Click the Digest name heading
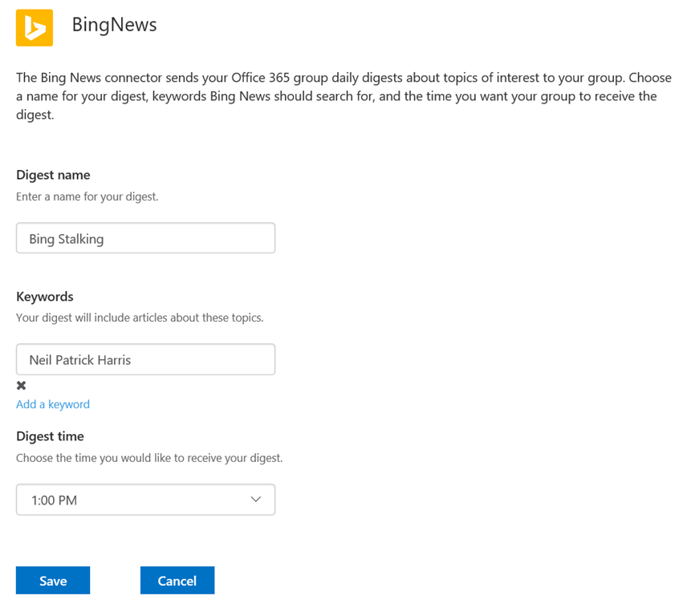Screen dimensions: 675x616 tap(54, 175)
